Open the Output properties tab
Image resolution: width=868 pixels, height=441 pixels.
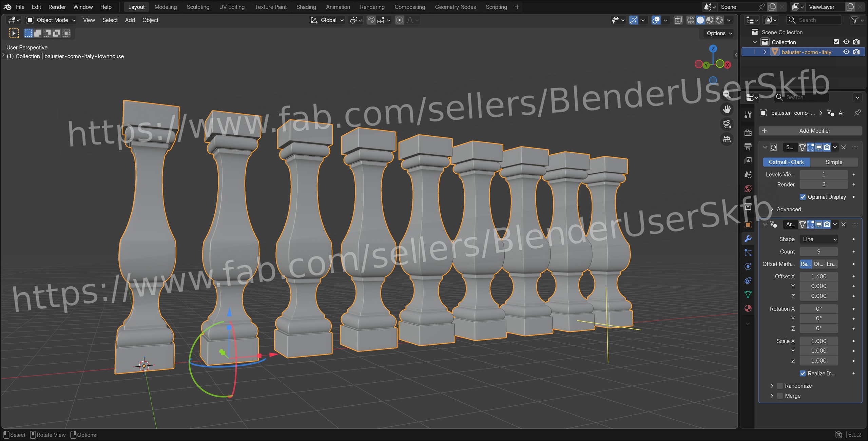click(748, 147)
